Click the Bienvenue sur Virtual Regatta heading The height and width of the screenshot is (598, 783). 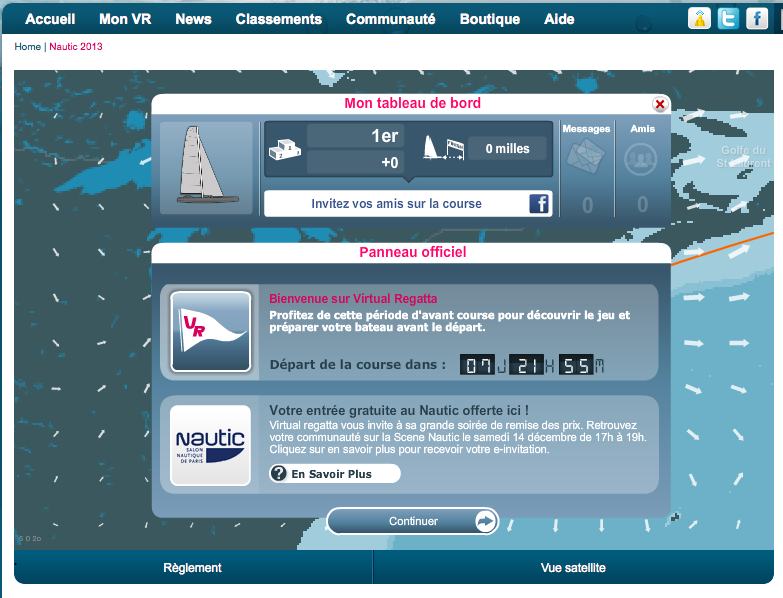tap(353, 299)
